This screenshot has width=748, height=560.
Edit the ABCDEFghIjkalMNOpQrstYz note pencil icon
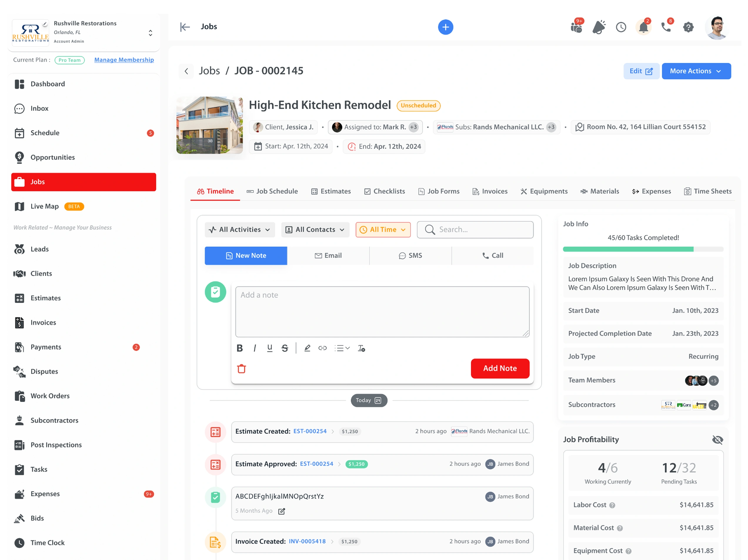(281, 511)
